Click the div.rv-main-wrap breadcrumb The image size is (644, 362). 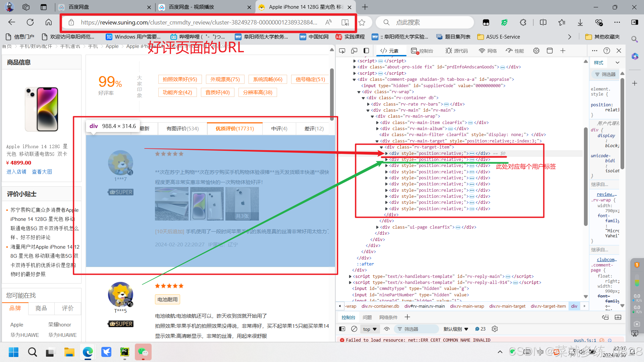pos(467,306)
